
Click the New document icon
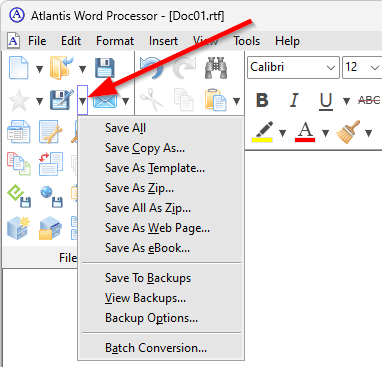tap(18, 68)
